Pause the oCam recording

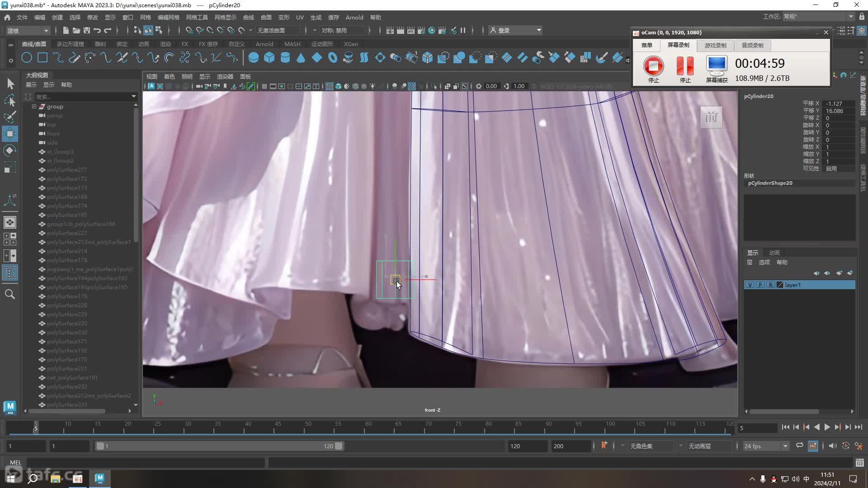[685, 69]
